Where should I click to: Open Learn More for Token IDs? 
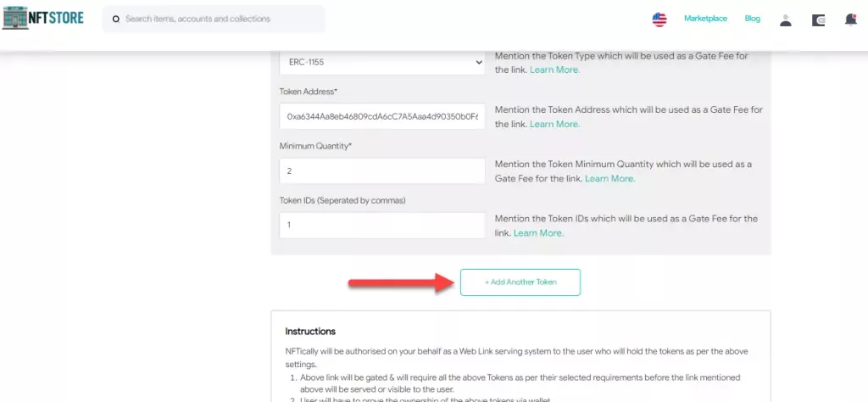coord(538,232)
